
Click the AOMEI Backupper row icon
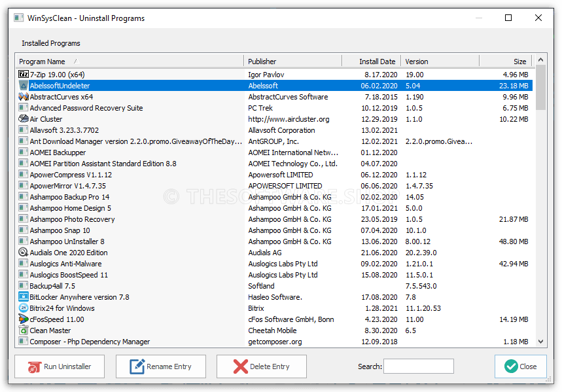pos(24,152)
